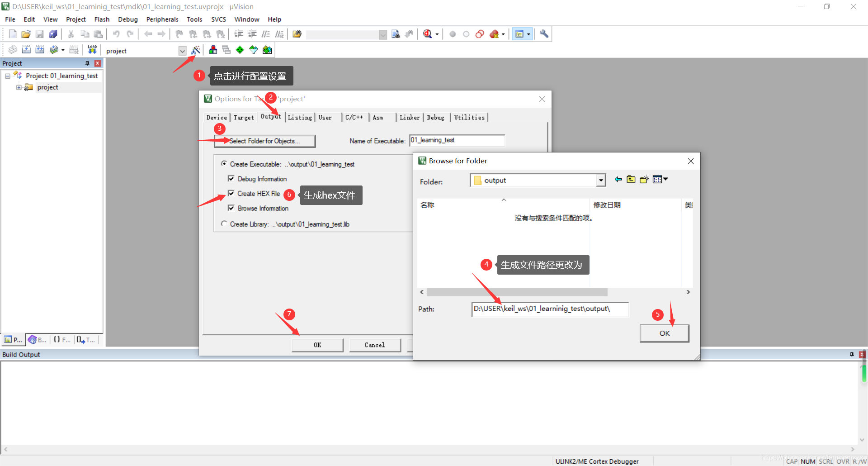
Task: Switch to the Listing tab
Action: point(300,118)
